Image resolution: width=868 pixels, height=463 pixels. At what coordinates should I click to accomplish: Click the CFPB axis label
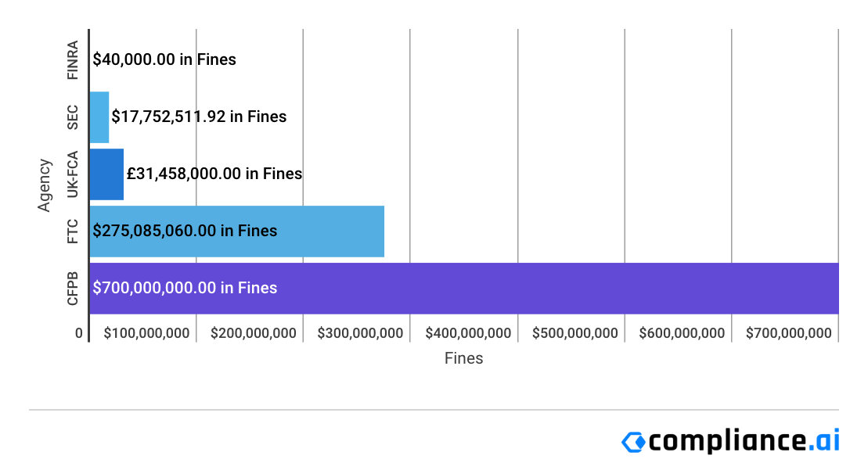(x=73, y=288)
